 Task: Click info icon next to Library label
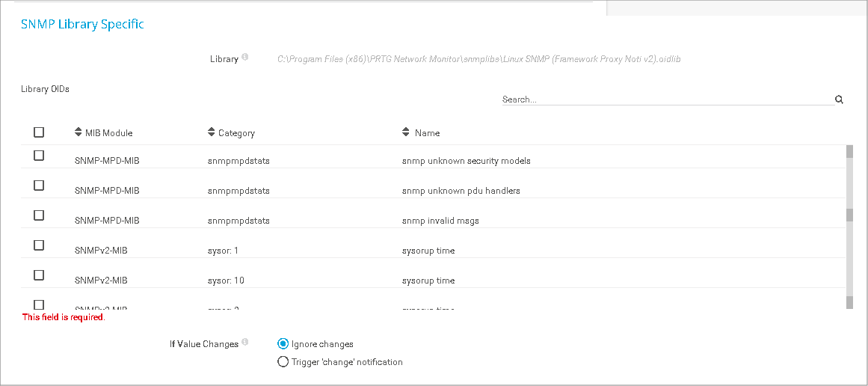(245, 58)
